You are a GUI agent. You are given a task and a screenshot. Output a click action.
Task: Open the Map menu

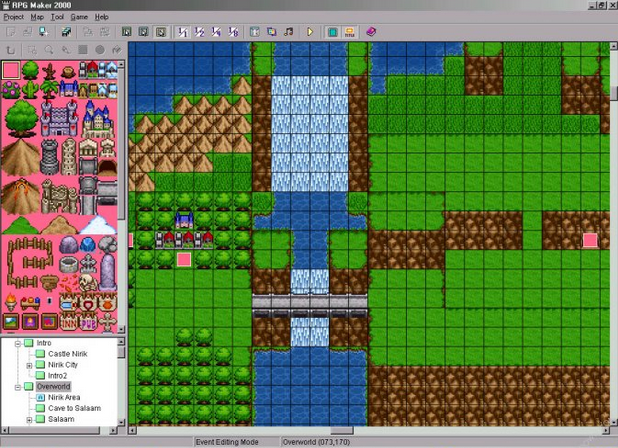pyautogui.click(x=37, y=17)
